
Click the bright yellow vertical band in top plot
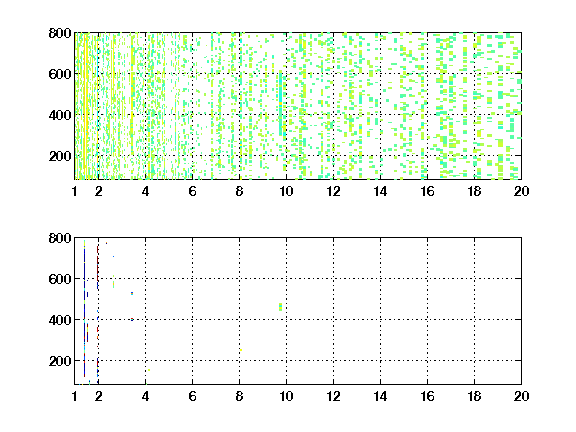(86, 106)
